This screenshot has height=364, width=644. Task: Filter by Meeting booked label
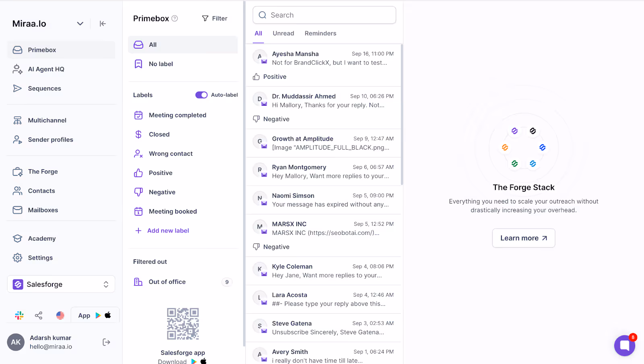[x=183, y=212]
